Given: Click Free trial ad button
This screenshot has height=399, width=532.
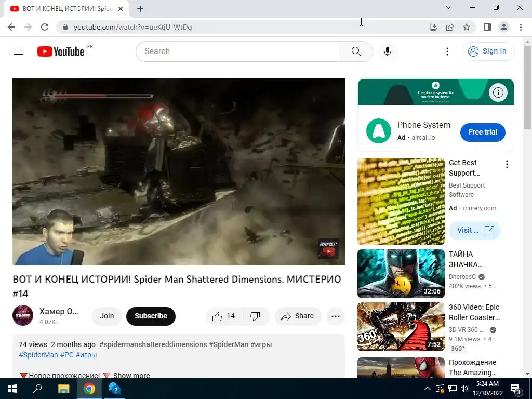Looking at the screenshot, I should [x=483, y=132].
